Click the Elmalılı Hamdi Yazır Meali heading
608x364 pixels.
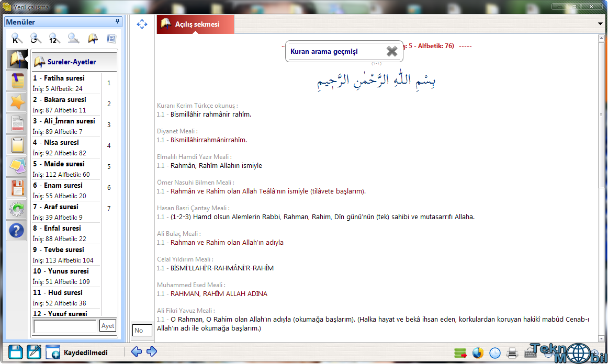[x=194, y=156]
